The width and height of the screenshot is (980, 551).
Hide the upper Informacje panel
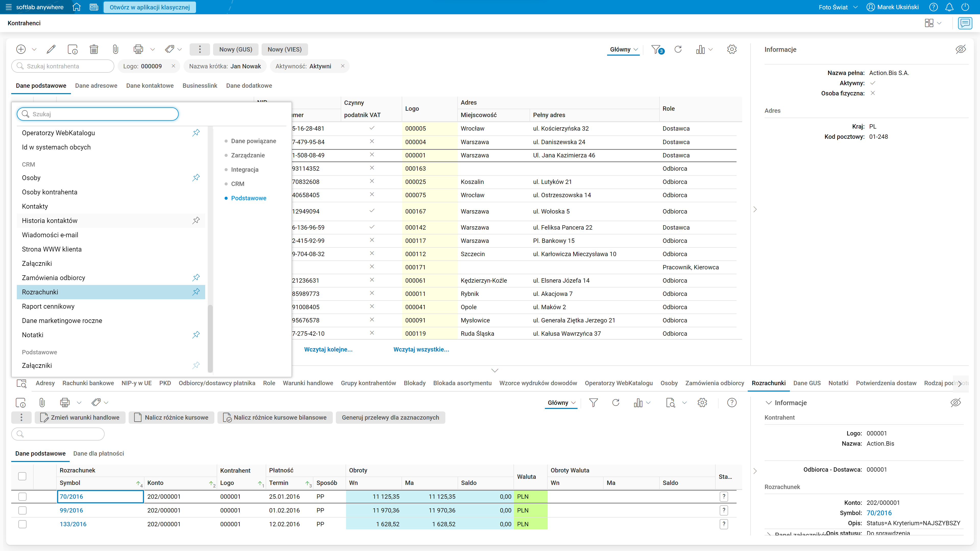pyautogui.click(x=960, y=49)
